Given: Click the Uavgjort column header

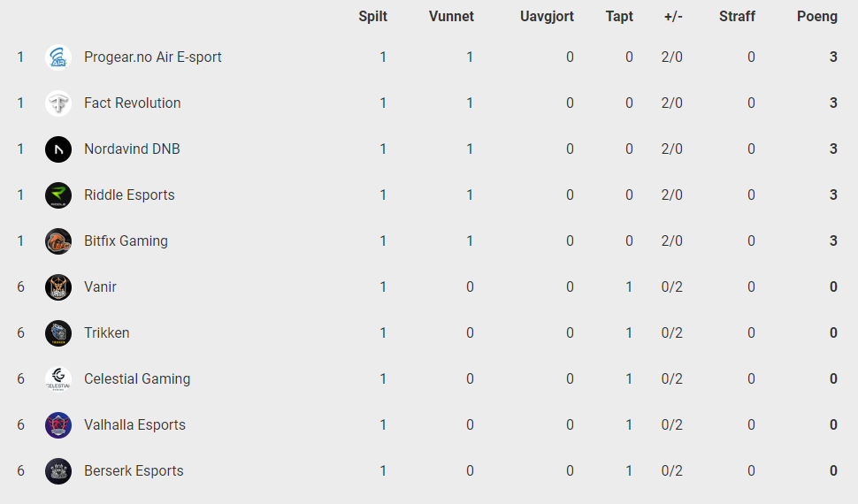Looking at the screenshot, I should pyautogui.click(x=547, y=17).
